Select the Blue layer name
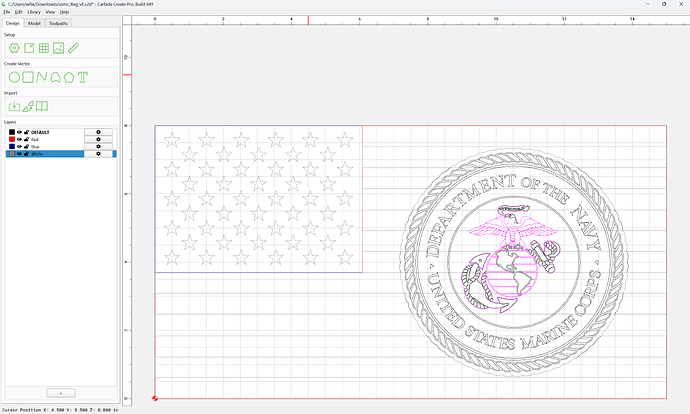The height and width of the screenshot is (414, 690). click(35, 147)
